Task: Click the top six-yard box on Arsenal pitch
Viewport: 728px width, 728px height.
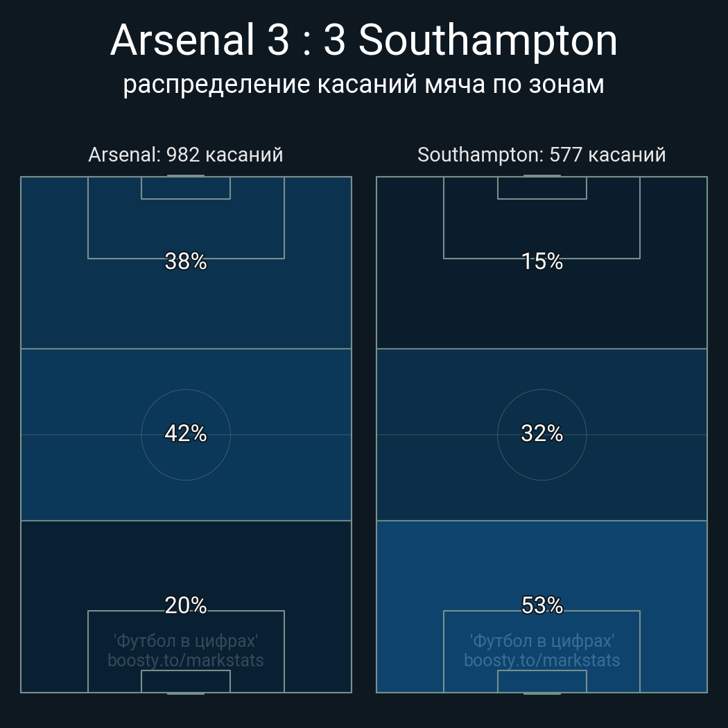Action: click(186, 188)
